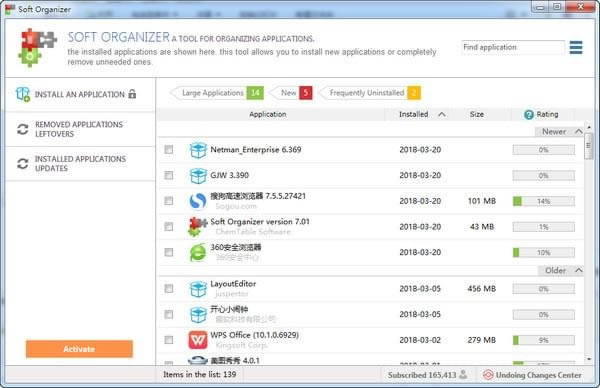Viewport: 600px width, 388px height.
Task: Collapse the Newer group
Action: [579, 132]
